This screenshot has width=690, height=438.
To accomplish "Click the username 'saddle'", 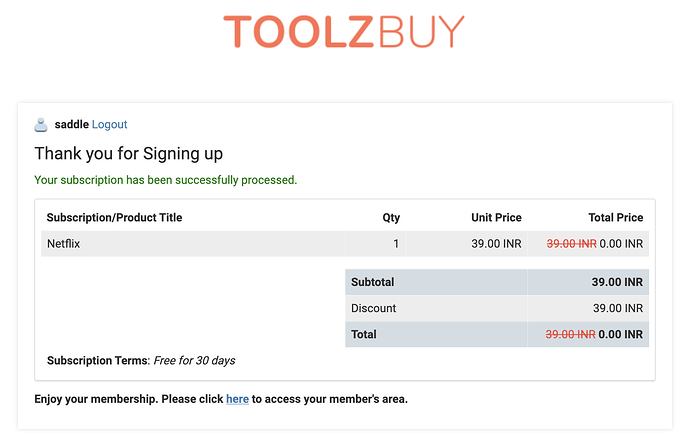I will pos(72,125).
